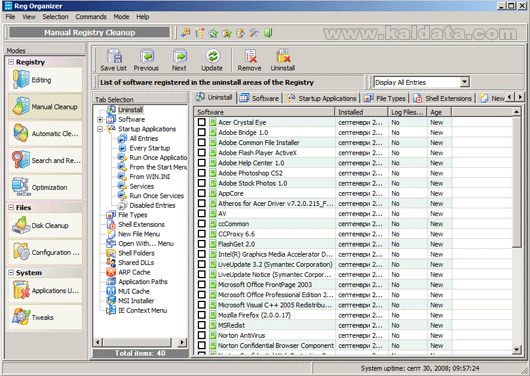Tick the AppCore entry checkbox
Viewport: 530px width, 376px height.
coord(202,193)
